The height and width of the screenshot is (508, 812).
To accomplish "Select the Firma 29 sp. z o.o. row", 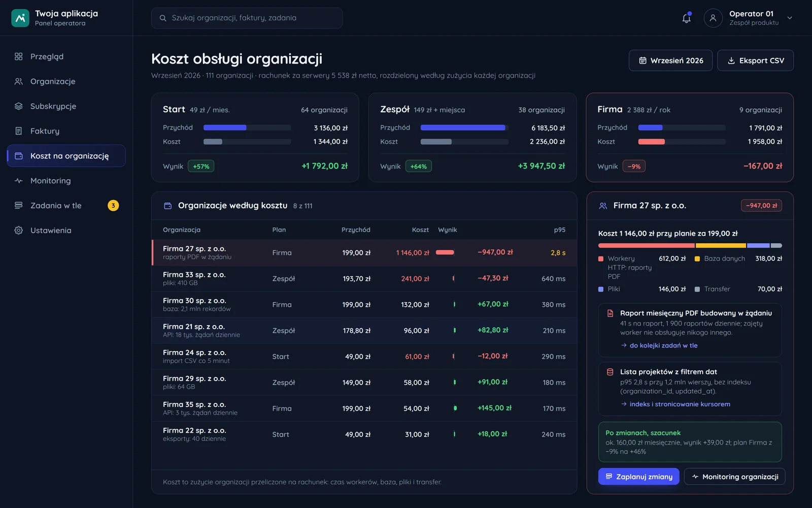I will tap(364, 382).
